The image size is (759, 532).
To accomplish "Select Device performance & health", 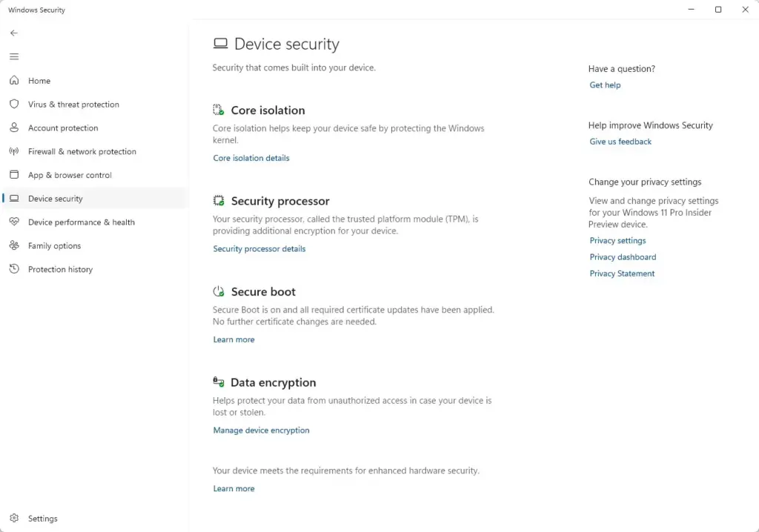I will pyautogui.click(x=82, y=222).
